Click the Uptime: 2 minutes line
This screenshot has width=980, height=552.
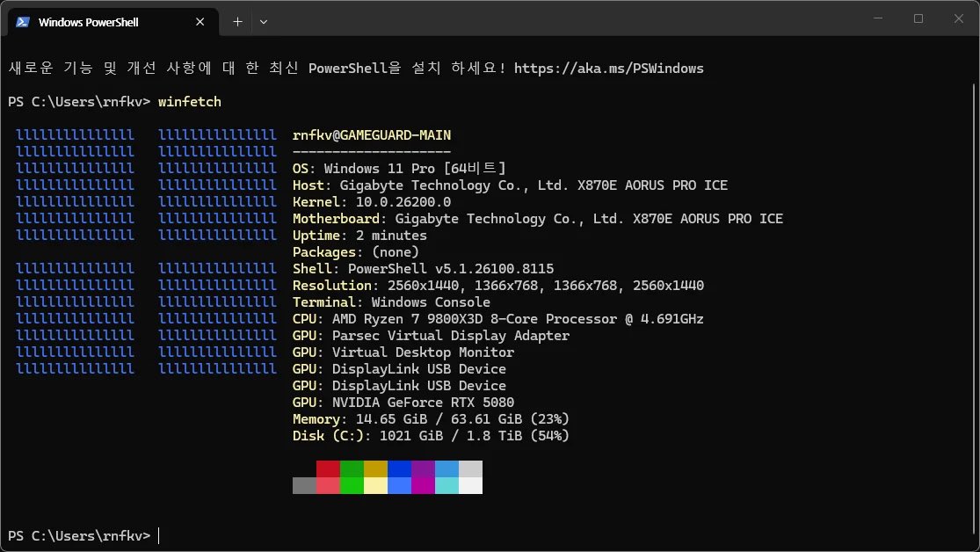tap(359, 236)
